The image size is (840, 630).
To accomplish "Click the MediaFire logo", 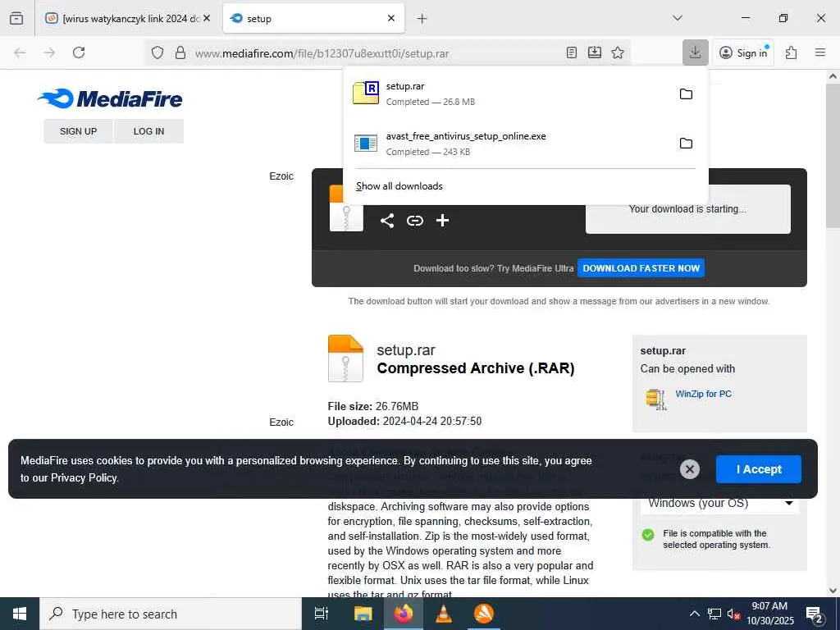I will 110,98.
